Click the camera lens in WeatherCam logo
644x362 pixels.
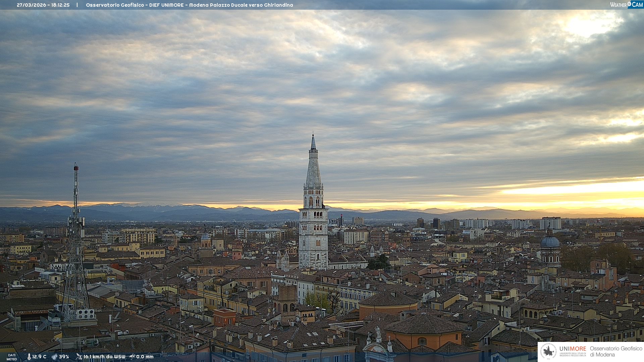pyautogui.click(x=629, y=4)
